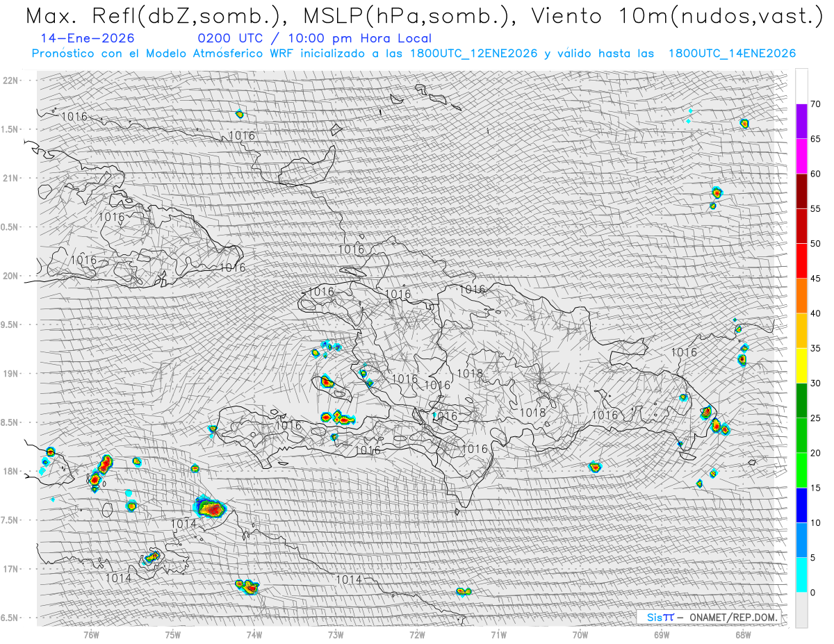Select the date label '14-Ene-2026'

pos(88,39)
